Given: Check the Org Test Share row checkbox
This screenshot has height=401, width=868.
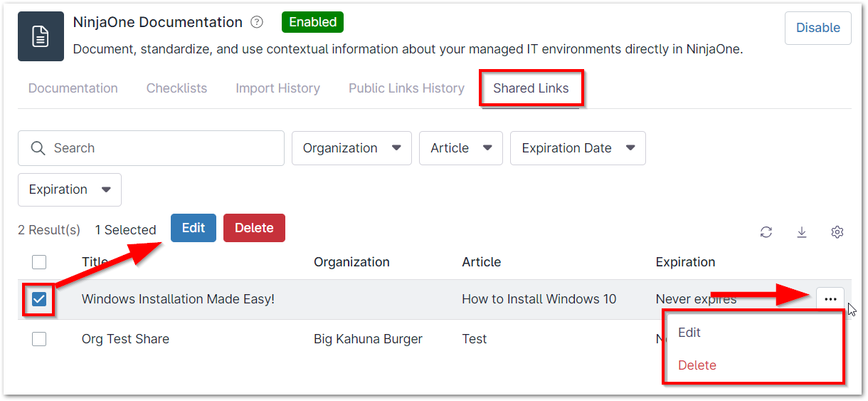Looking at the screenshot, I should point(39,339).
